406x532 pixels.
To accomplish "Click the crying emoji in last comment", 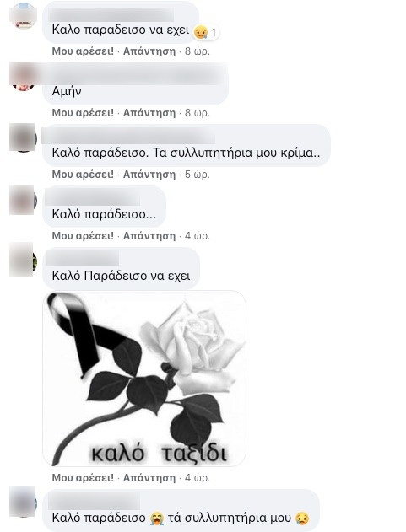I will [x=157, y=519].
